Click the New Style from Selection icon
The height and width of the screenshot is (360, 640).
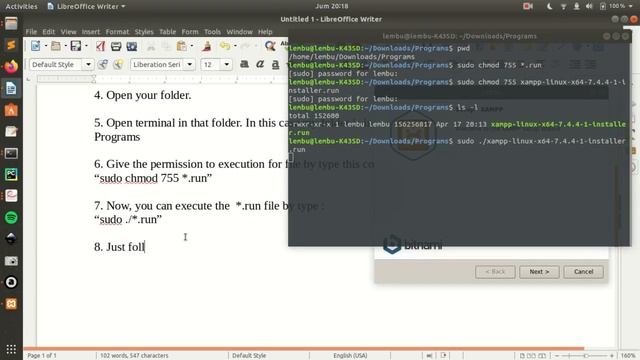[x=118, y=64]
